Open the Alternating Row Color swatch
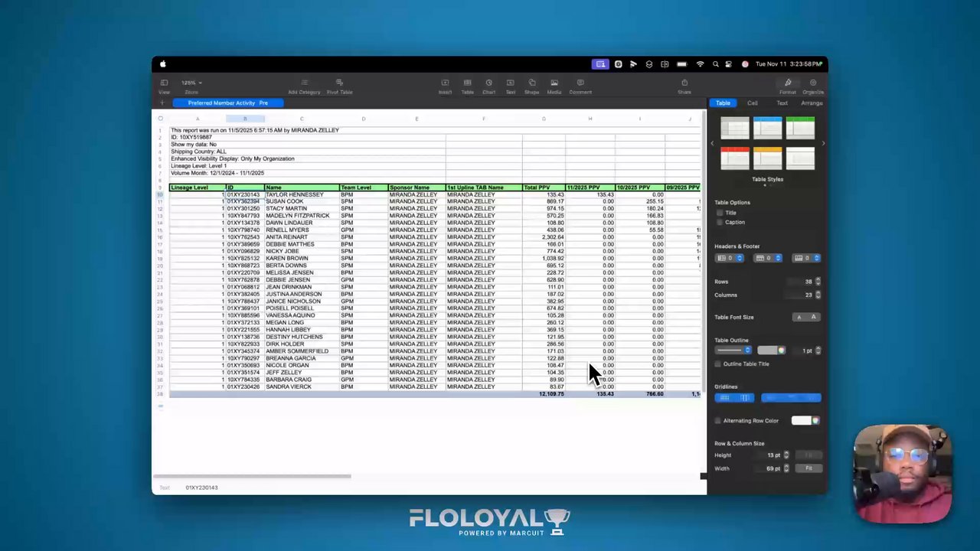The width and height of the screenshot is (980, 551). 805,421
